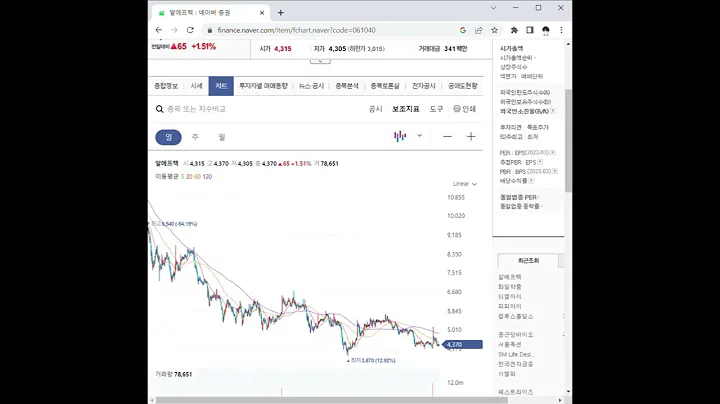The width and height of the screenshot is (720, 404).
Task: Open the 도구 tools menu
Action: coord(436,109)
